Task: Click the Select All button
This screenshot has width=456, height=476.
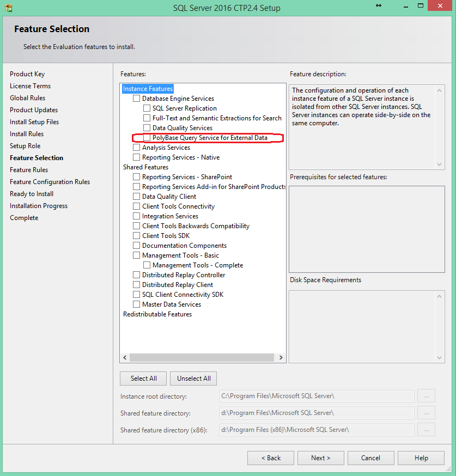Action: (x=143, y=379)
